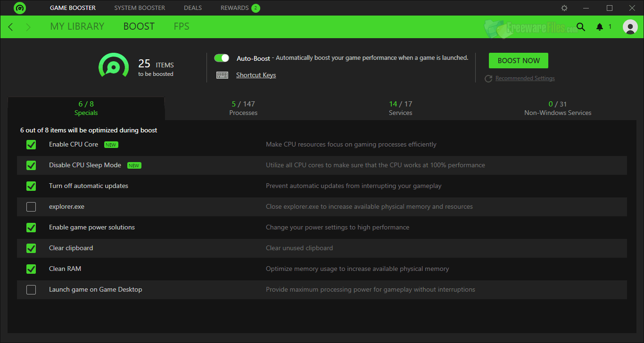Check the explorer.exe checkbox

31,206
